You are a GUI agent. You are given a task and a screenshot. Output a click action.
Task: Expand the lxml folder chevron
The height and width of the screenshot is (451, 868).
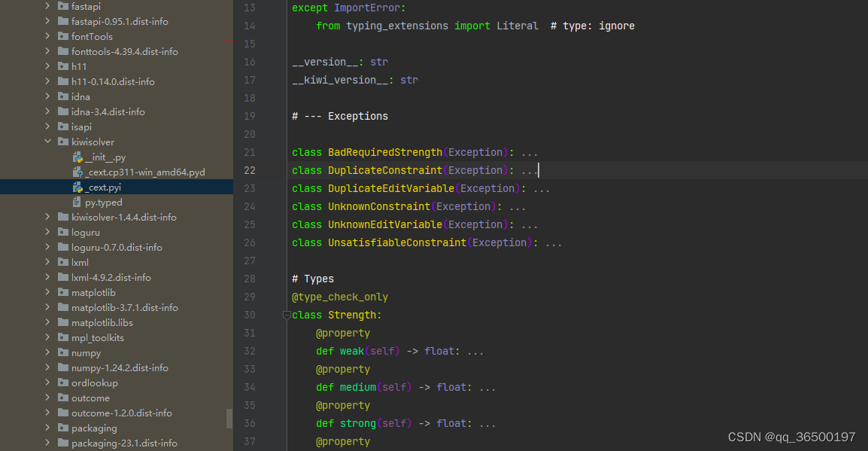point(47,262)
